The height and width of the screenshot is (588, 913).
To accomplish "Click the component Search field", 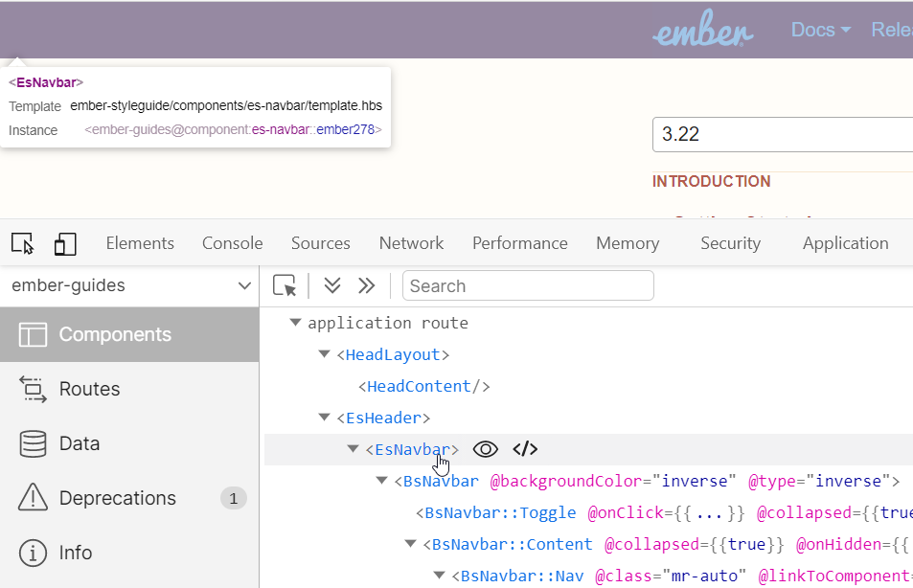I will tap(528, 285).
